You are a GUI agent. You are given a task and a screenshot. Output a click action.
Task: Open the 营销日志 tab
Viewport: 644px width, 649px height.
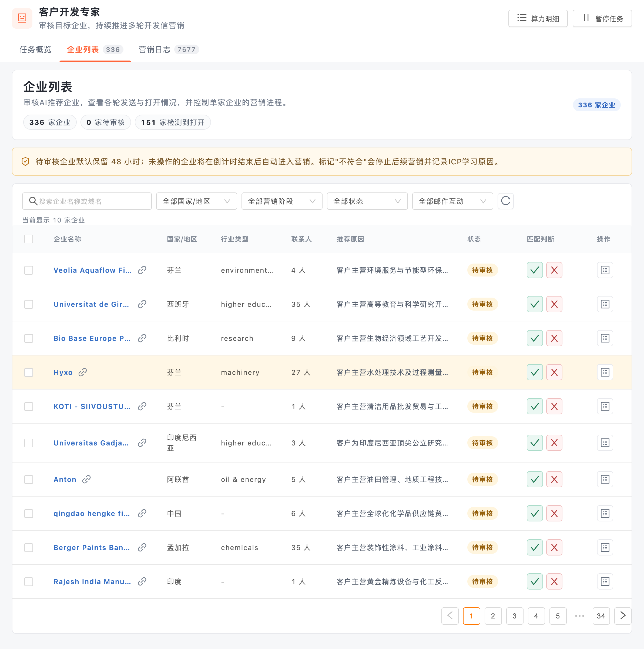coord(169,49)
